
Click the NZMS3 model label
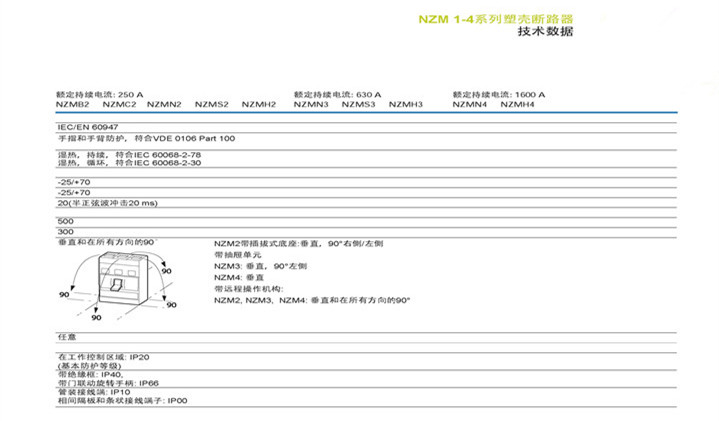358,104
